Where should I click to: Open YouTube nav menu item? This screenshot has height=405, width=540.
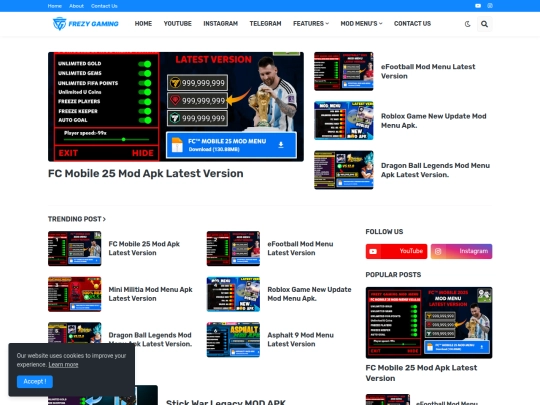(x=178, y=24)
